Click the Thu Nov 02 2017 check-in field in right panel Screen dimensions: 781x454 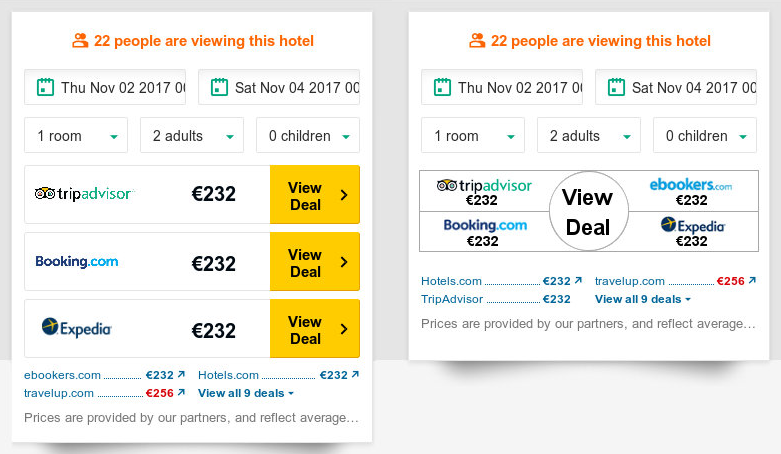(502, 87)
